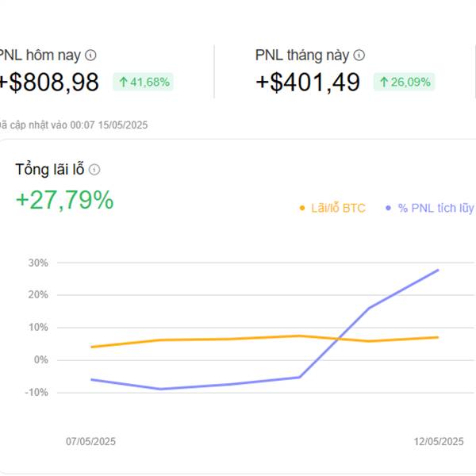Viewport: 476px width, 476px height.
Task: Click the green up arrow in 41,68% badge
Action: pos(123,82)
